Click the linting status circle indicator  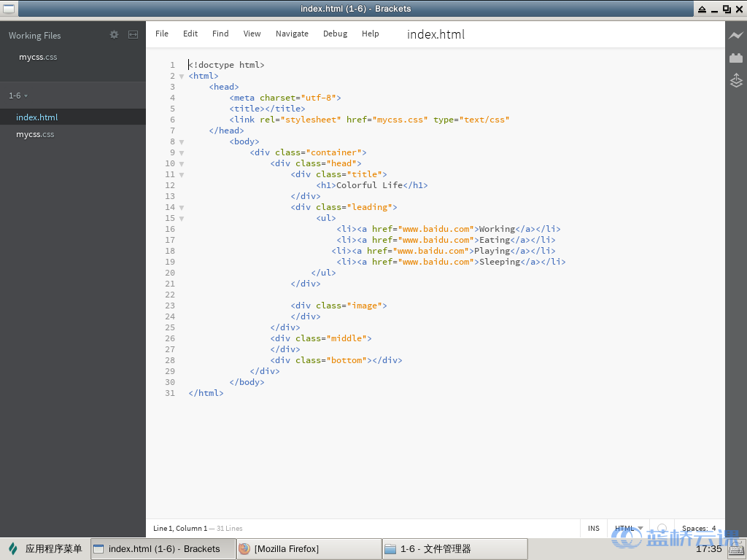tap(662, 529)
